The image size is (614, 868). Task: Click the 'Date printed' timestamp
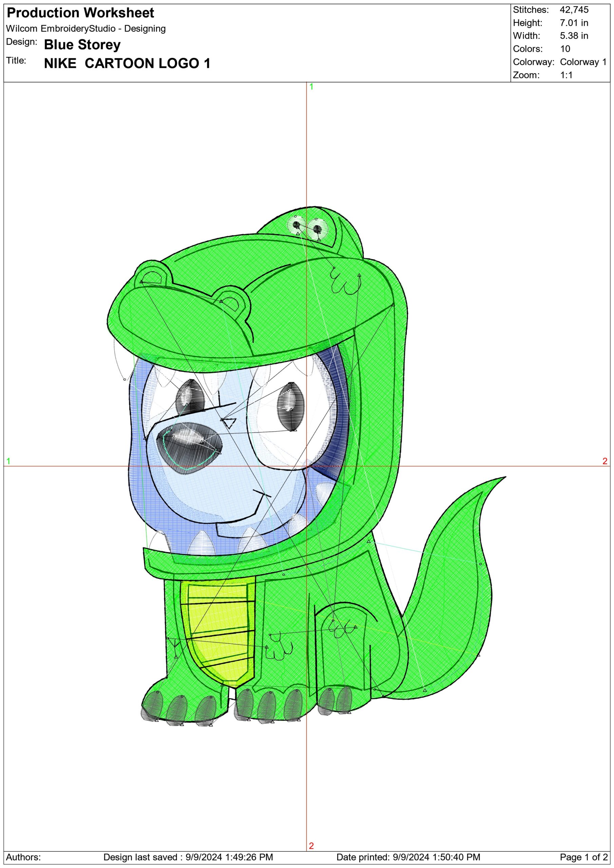408,857
